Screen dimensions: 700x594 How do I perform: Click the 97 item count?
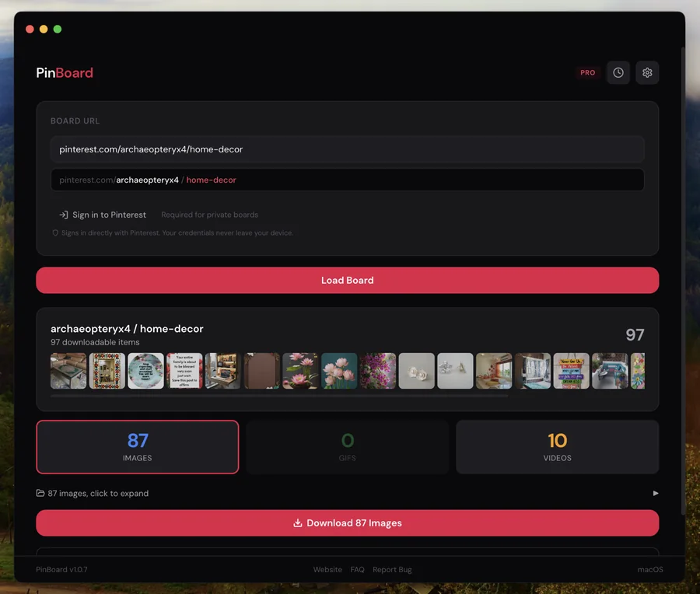tap(635, 335)
